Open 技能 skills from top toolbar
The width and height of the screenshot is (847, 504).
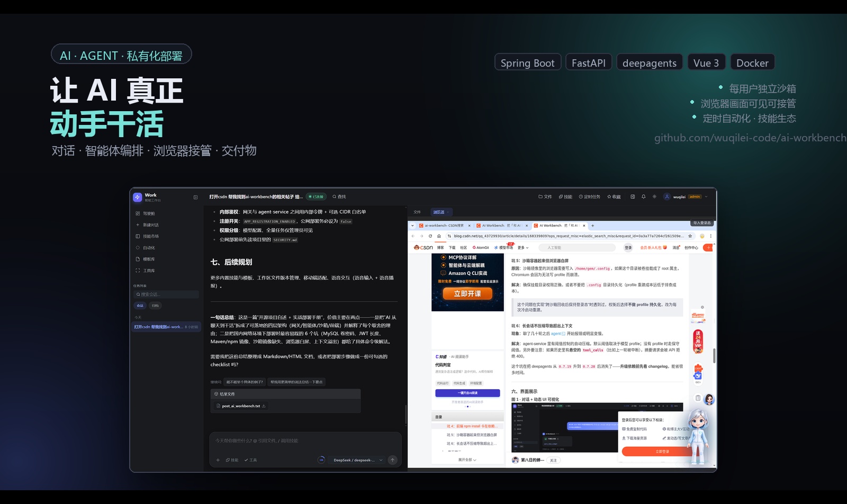pos(565,197)
